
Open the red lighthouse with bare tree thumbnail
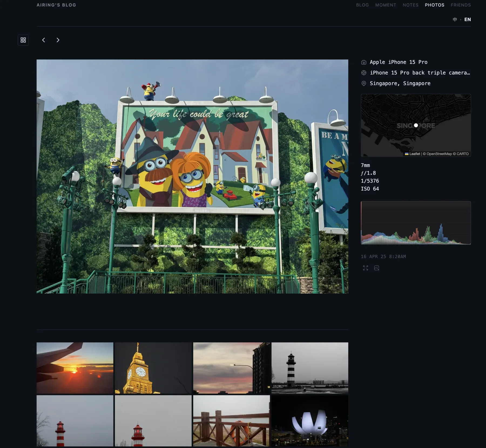(x=75, y=421)
